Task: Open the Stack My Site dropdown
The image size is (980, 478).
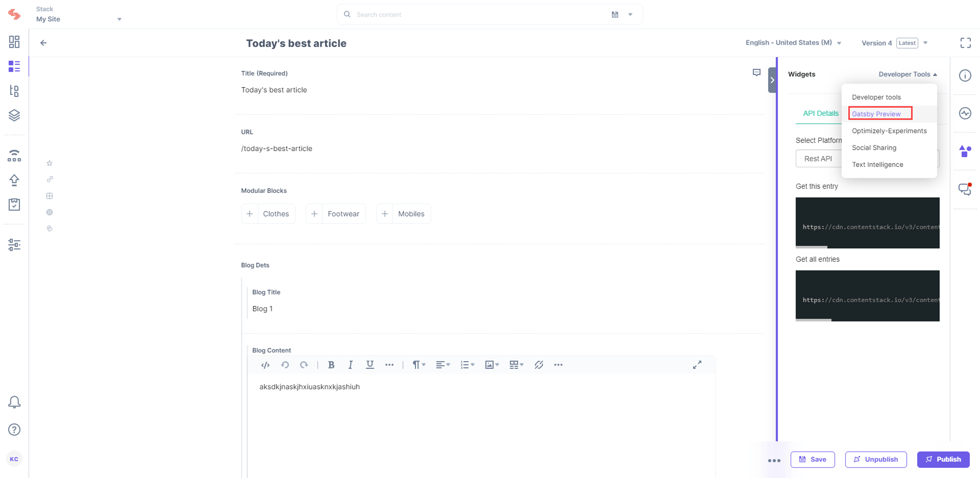Action: coord(79,15)
